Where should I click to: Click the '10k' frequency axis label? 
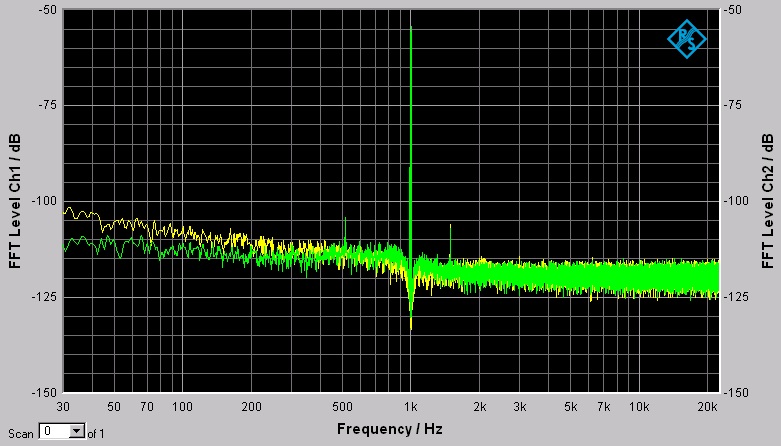(x=638, y=407)
